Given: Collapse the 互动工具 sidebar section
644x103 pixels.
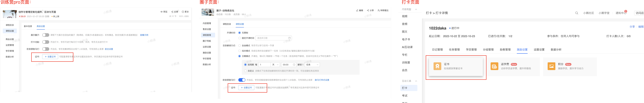Looking at the screenshot, I should click(416, 81).
